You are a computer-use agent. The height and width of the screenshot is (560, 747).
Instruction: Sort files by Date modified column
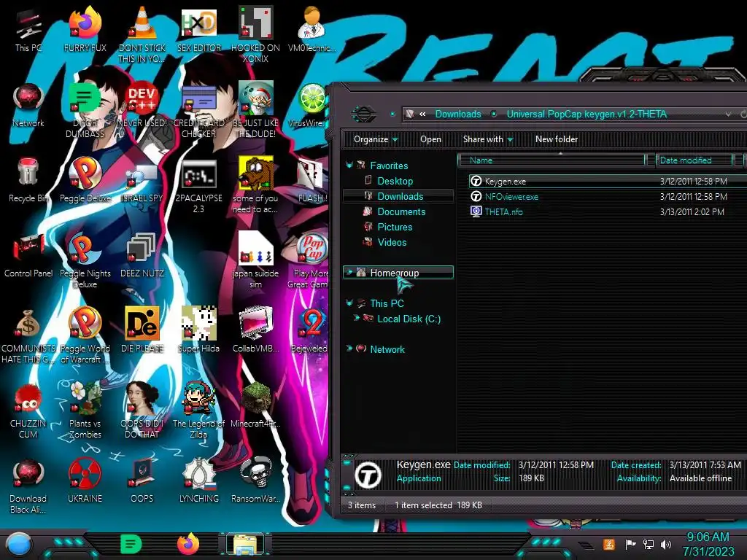(x=694, y=160)
